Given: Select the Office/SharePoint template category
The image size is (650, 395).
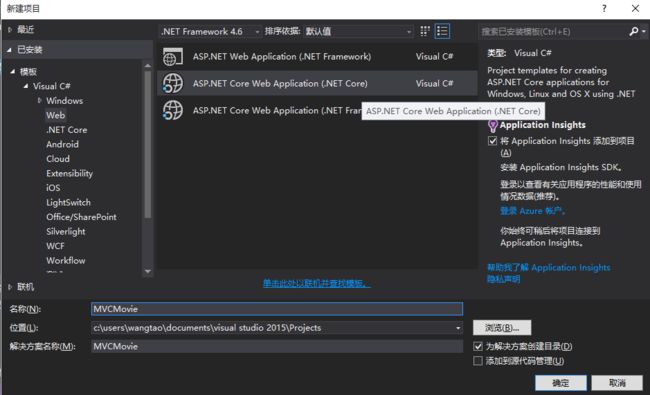Looking at the screenshot, I should tap(81, 217).
